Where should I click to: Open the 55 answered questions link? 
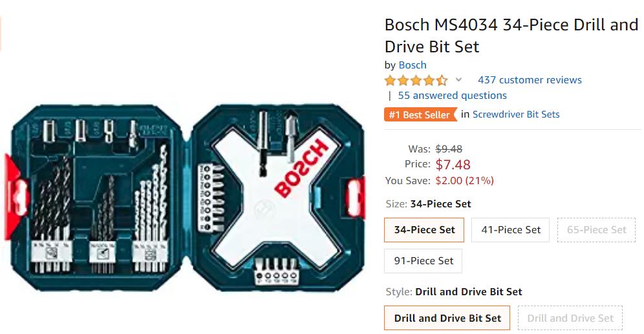pyautogui.click(x=452, y=96)
